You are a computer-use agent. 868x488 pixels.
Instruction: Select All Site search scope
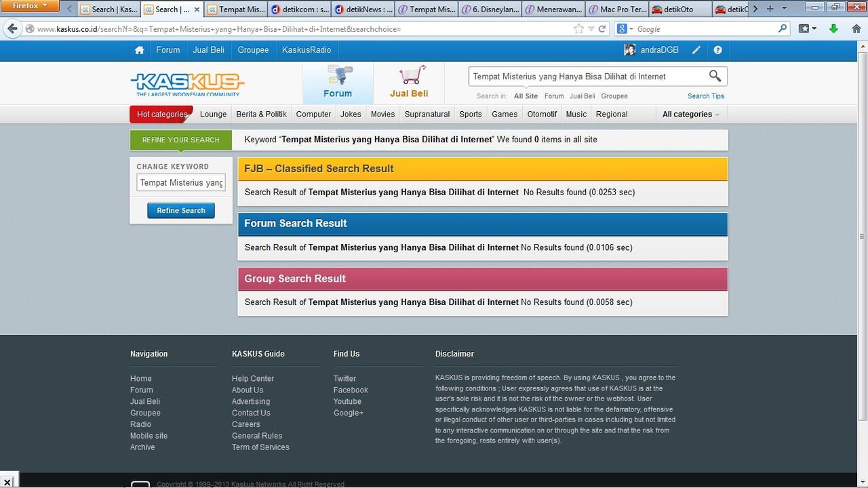click(x=526, y=96)
